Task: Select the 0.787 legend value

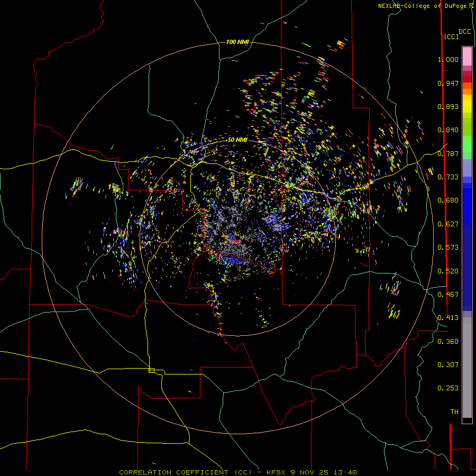Action: coord(448,153)
